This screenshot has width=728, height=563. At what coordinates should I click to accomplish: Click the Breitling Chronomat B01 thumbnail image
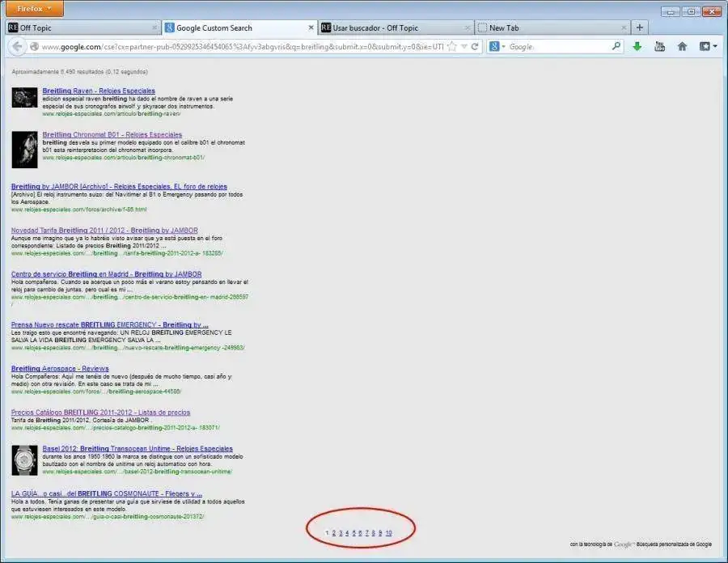(24, 149)
